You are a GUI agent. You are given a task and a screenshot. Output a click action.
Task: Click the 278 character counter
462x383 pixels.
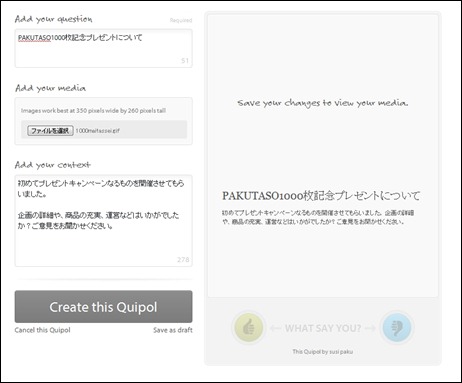[x=183, y=259]
